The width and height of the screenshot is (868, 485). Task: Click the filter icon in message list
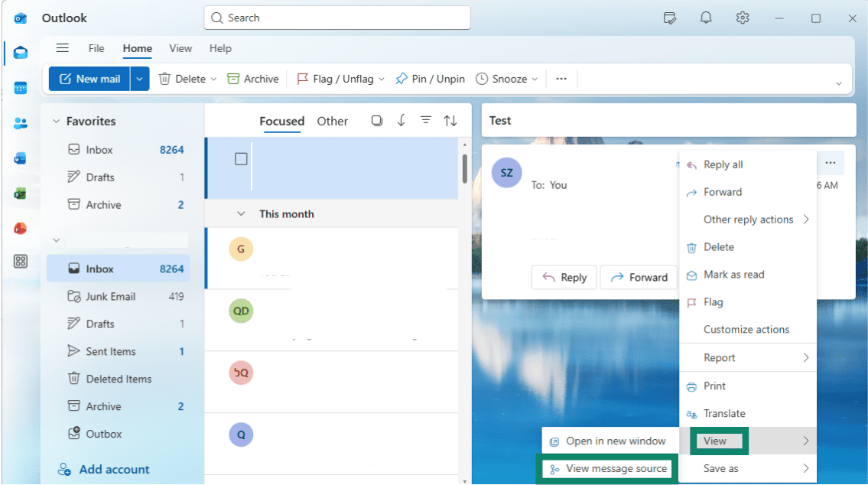426,120
